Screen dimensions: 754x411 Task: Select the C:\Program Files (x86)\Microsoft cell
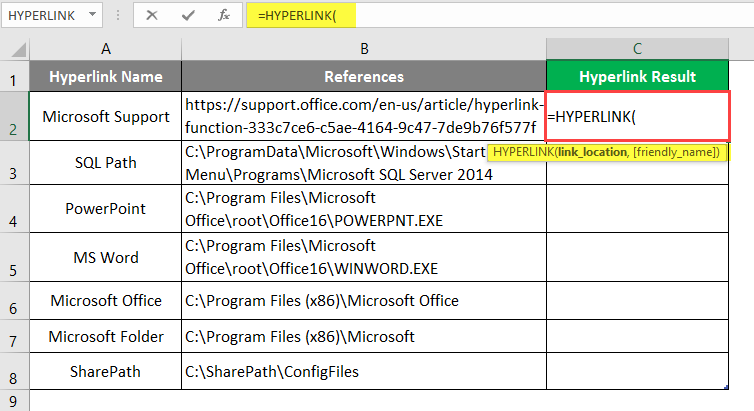click(x=364, y=336)
